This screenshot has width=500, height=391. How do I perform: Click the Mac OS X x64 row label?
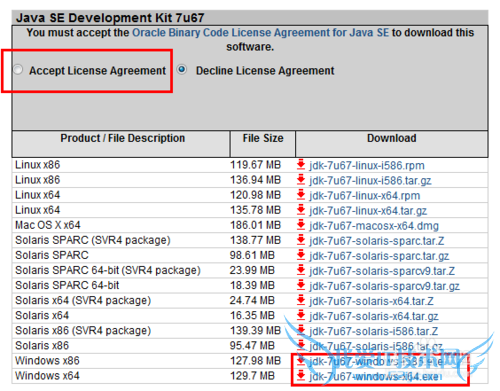tap(48, 225)
